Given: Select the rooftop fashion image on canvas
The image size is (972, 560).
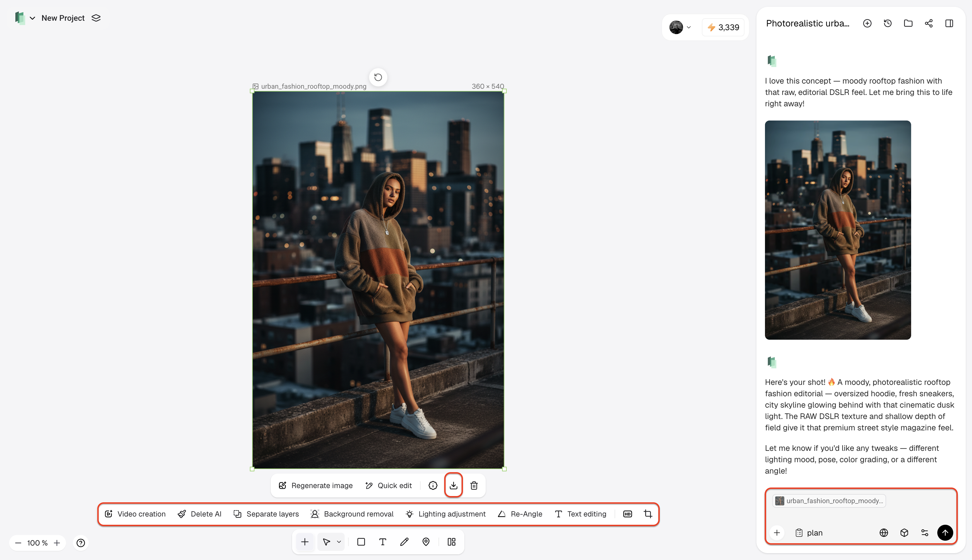Looking at the screenshot, I should pyautogui.click(x=378, y=280).
